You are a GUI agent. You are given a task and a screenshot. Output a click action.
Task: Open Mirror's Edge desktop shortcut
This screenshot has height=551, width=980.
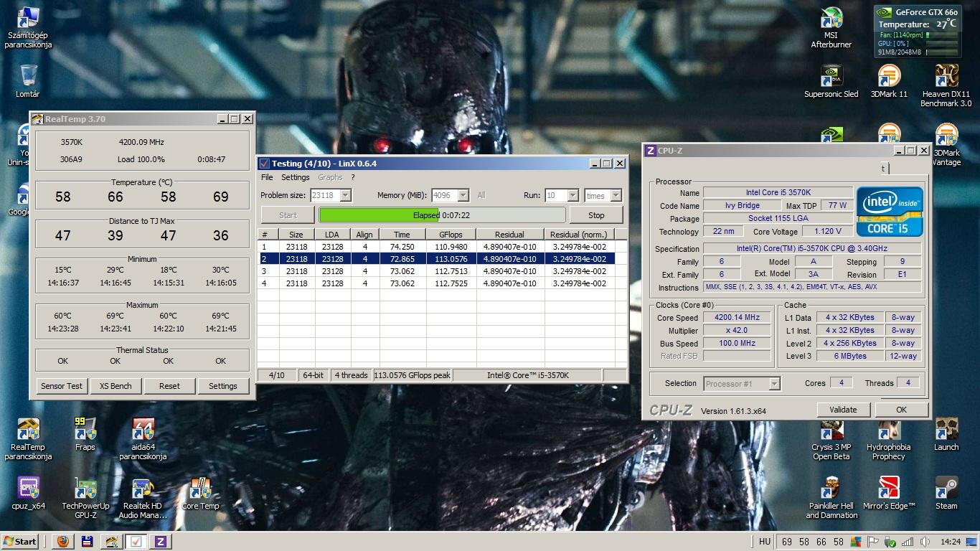pos(889,494)
